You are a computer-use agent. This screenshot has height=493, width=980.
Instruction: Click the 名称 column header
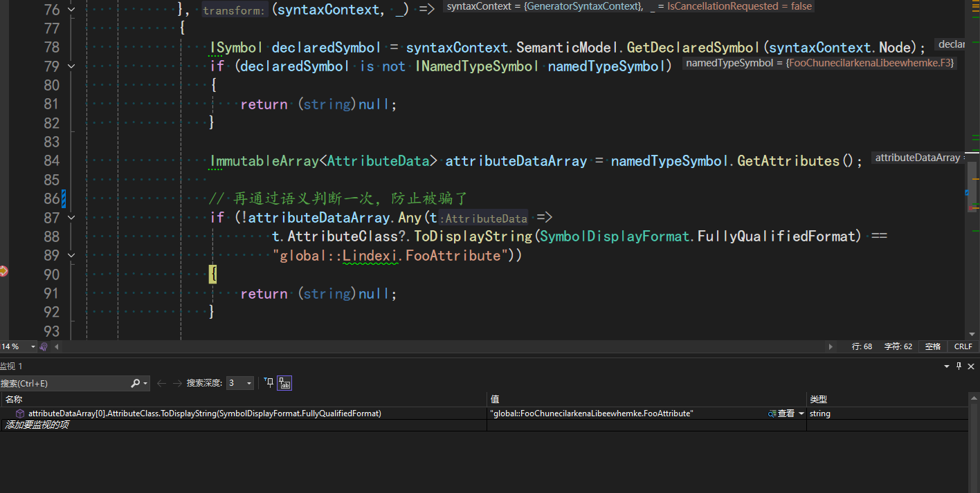[x=14, y=399]
